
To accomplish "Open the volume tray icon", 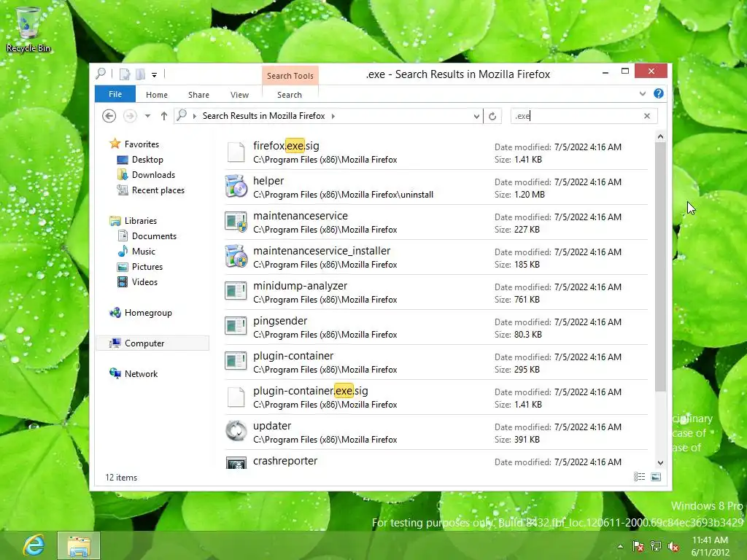I will tap(673, 546).
